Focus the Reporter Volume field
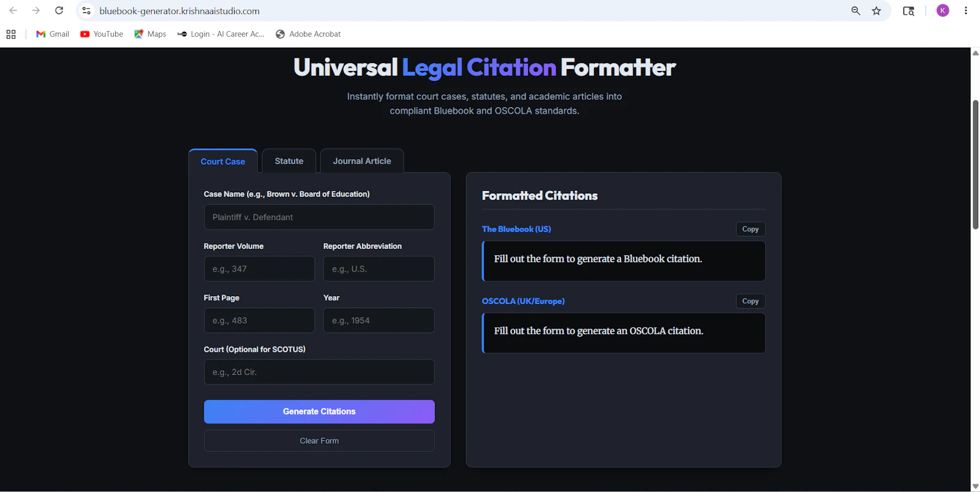Image resolution: width=980 pixels, height=492 pixels. coord(259,269)
